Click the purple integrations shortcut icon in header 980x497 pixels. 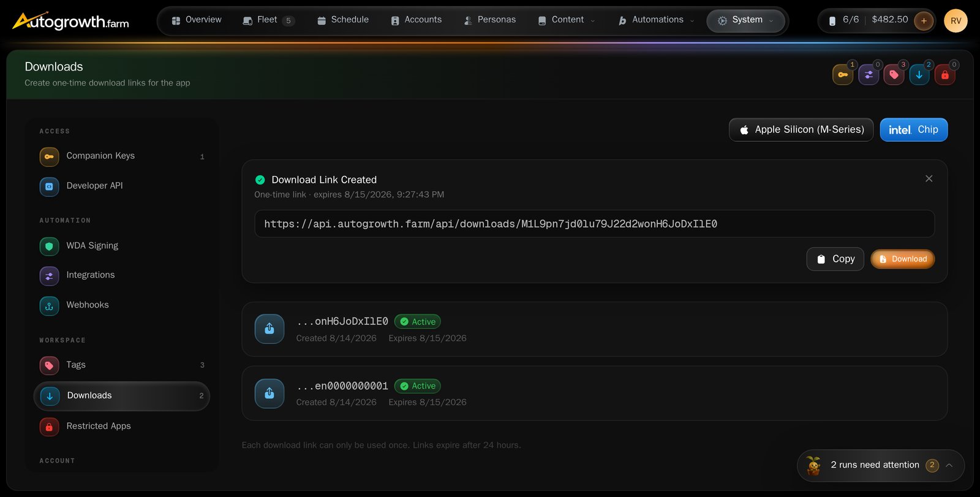(x=869, y=75)
